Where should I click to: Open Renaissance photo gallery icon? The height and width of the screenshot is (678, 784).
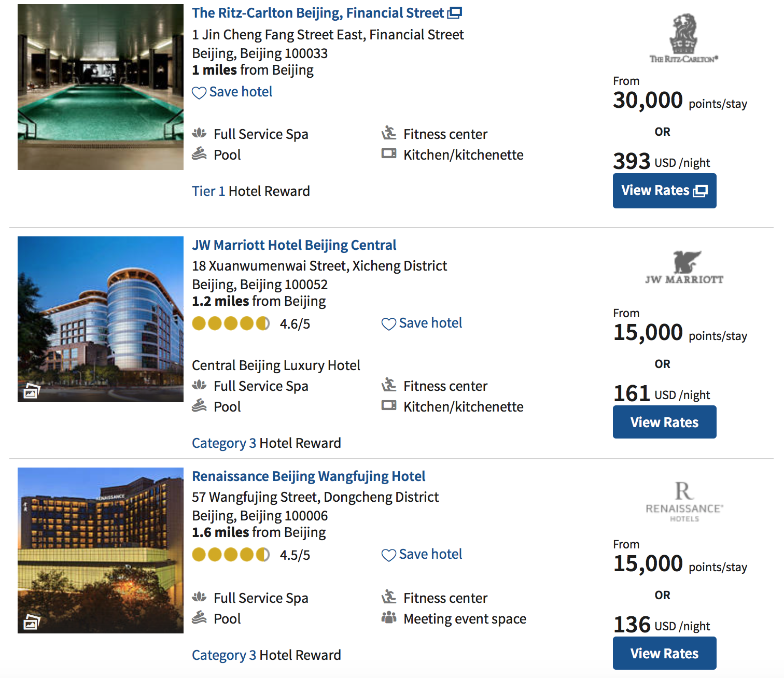click(32, 622)
